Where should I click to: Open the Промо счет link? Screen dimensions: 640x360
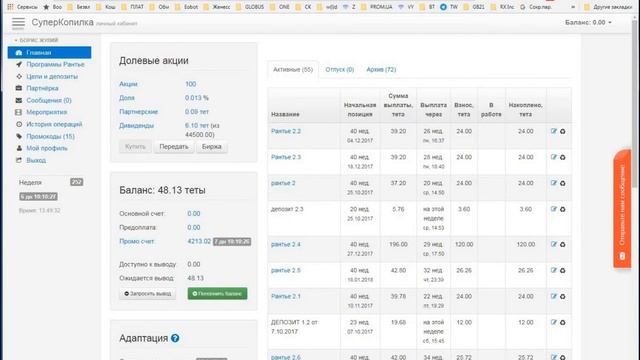137,241
